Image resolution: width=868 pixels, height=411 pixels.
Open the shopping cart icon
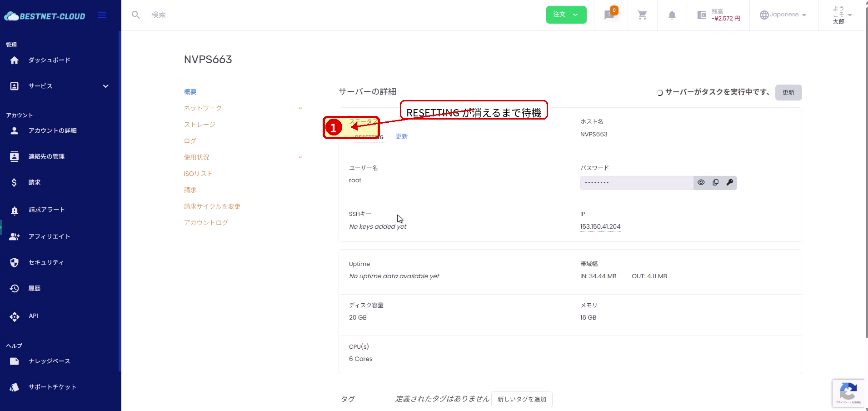click(642, 15)
